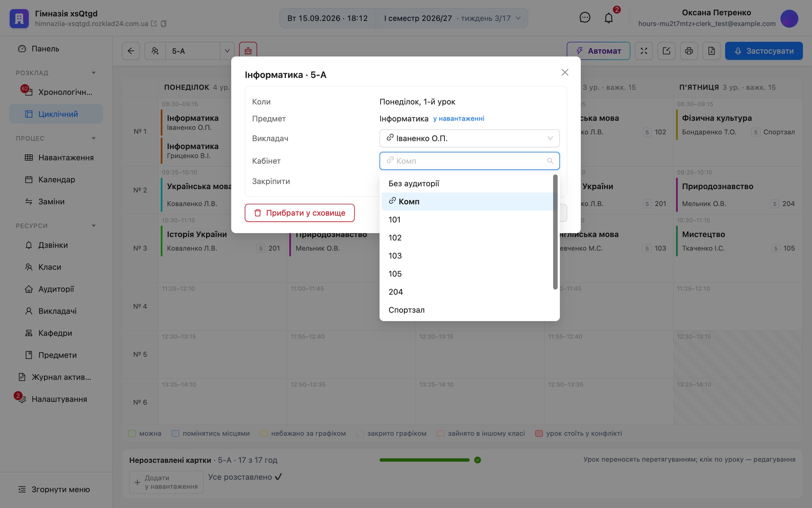Follow the 'у навантаженні' link
The width and height of the screenshot is (812, 508).
[459, 119]
